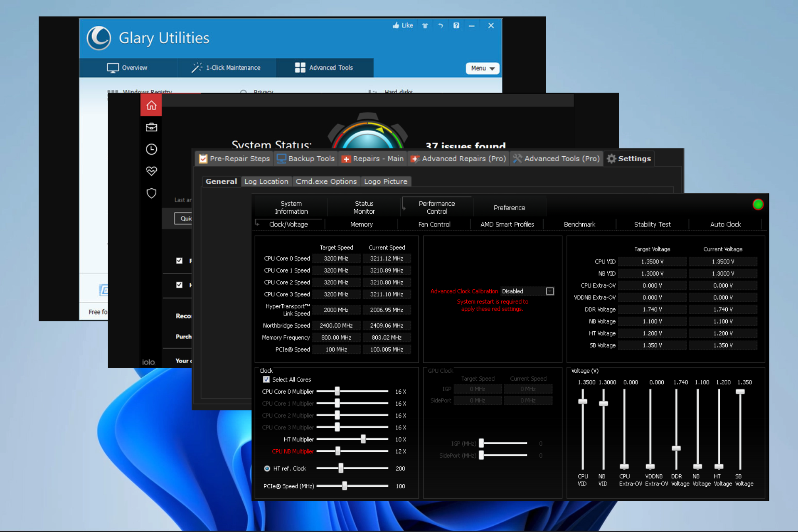Select the Fan Control tab
This screenshot has height=532, width=798.
pyautogui.click(x=434, y=224)
